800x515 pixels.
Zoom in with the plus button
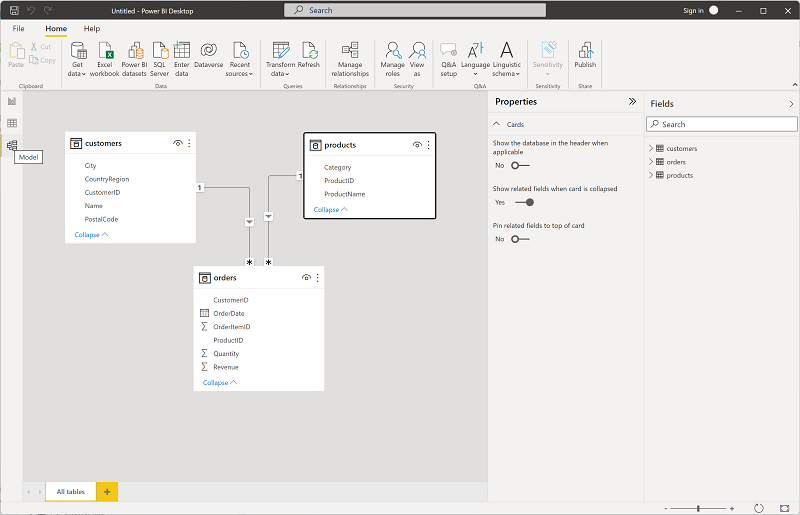(732, 508)
